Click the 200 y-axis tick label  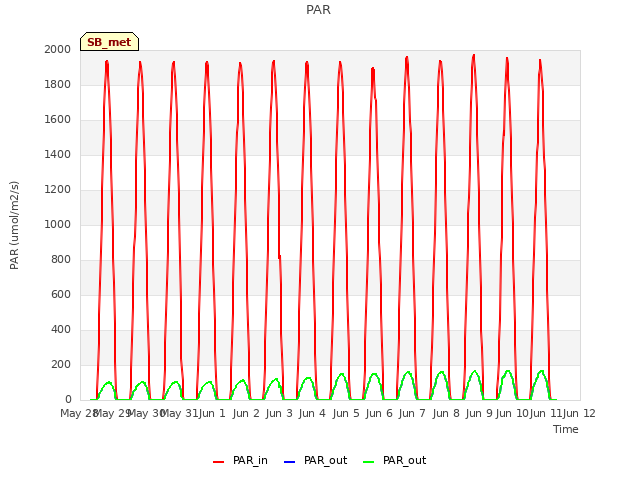click(61, 364)
